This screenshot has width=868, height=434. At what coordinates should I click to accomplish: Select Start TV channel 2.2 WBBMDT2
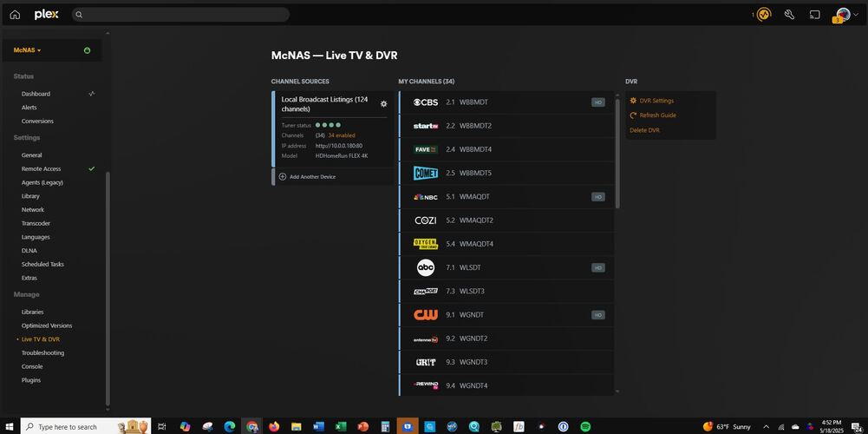coord(506,126)
